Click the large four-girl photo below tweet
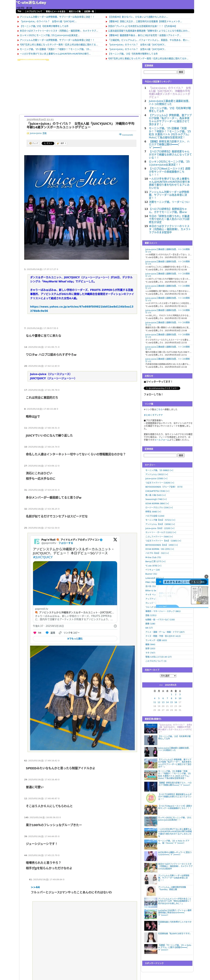210x980 pixels. [x=82, y=698]
